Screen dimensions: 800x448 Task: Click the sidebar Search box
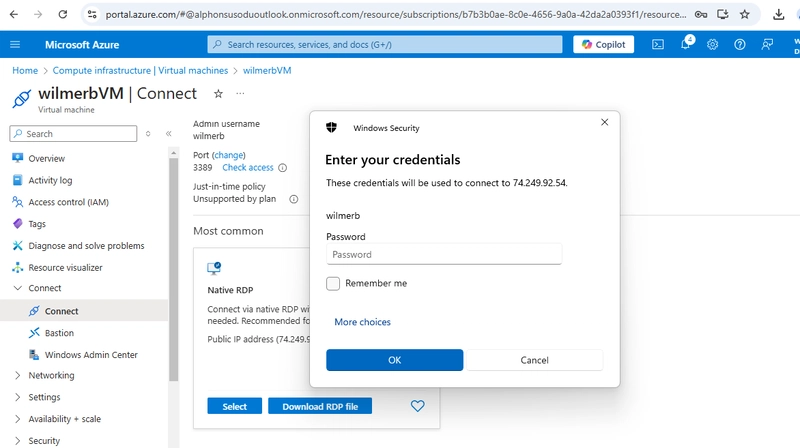click(73, 134)
